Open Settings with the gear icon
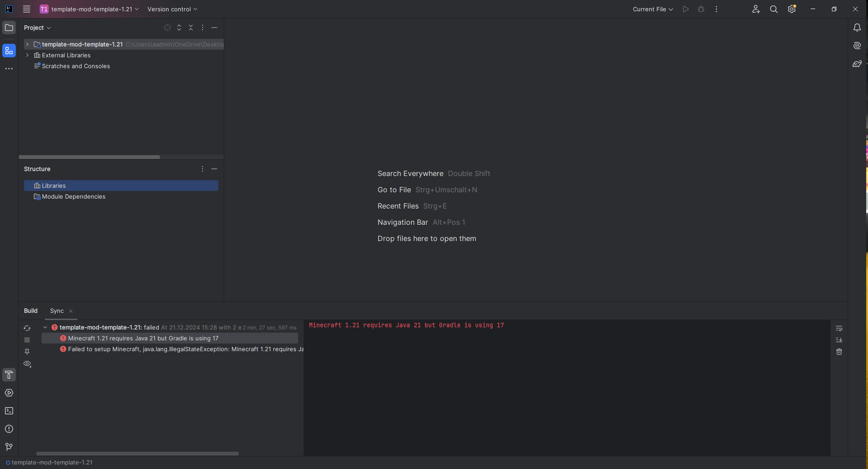The image size is (868, 469). click(x=792, y=9)
